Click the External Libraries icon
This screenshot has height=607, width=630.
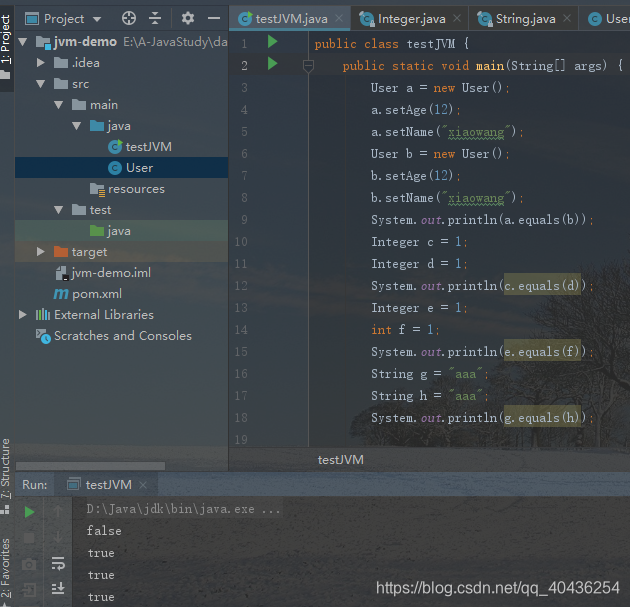(x=43, y=315)
